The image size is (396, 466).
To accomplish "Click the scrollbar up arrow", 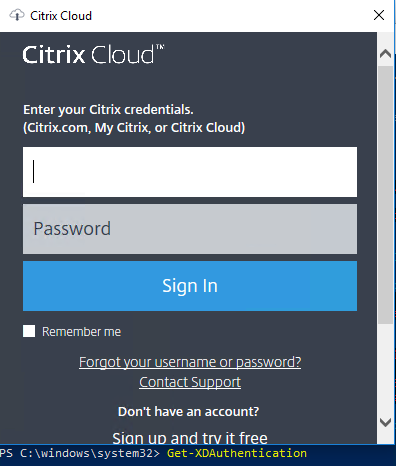I will tap(385, 54).
